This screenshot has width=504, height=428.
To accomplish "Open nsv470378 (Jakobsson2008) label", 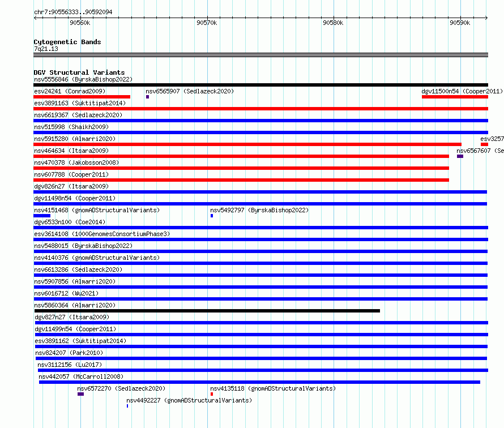I will (76, 162).
